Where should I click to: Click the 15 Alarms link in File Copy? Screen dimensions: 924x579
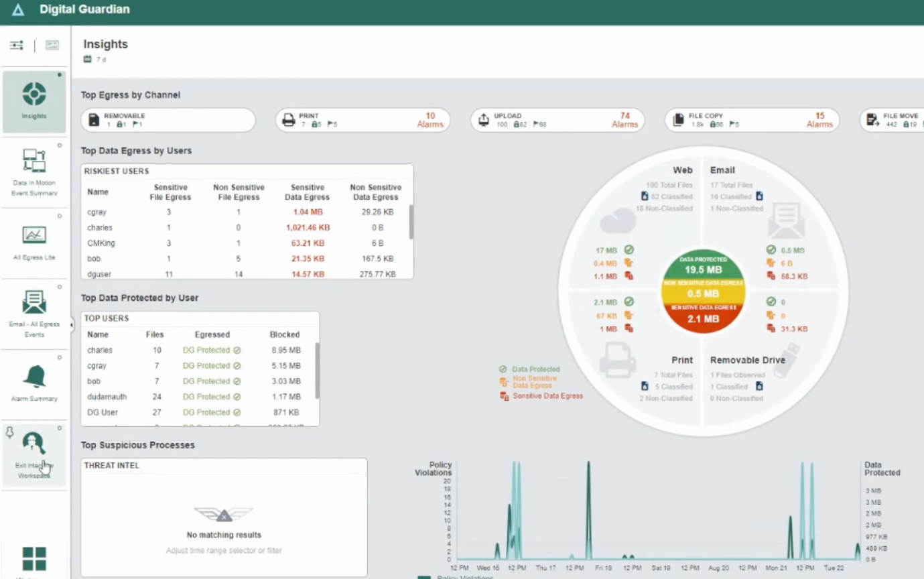819,120
